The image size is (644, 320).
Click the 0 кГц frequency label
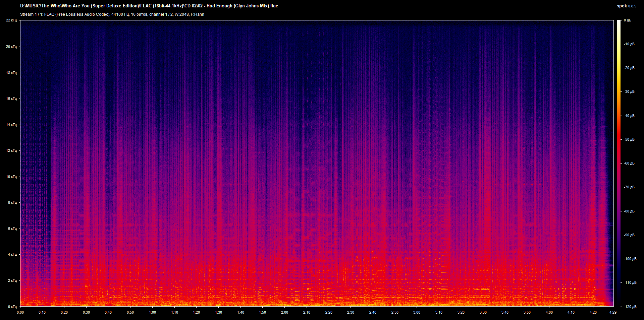pyautogui.click(x=12, y=307)
